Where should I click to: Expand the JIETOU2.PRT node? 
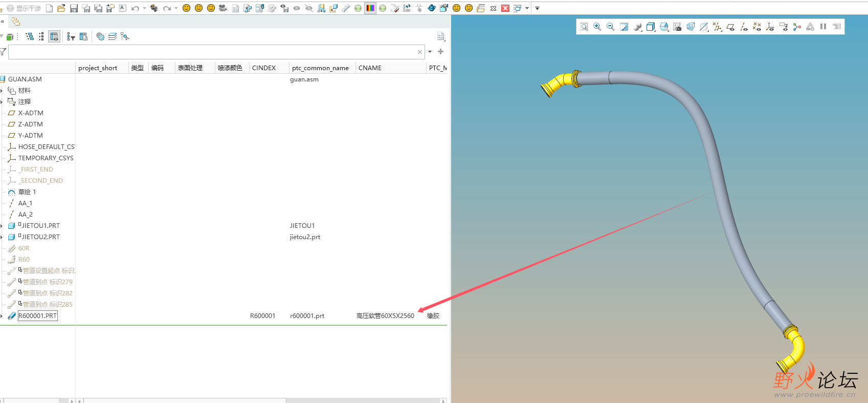tap(2, 237)
